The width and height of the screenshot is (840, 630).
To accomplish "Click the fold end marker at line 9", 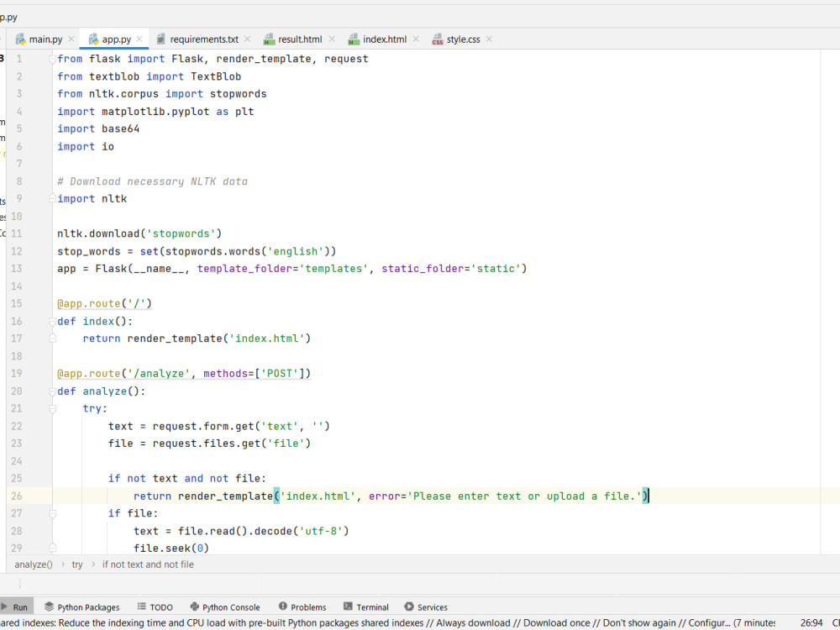I will point(52,199).
